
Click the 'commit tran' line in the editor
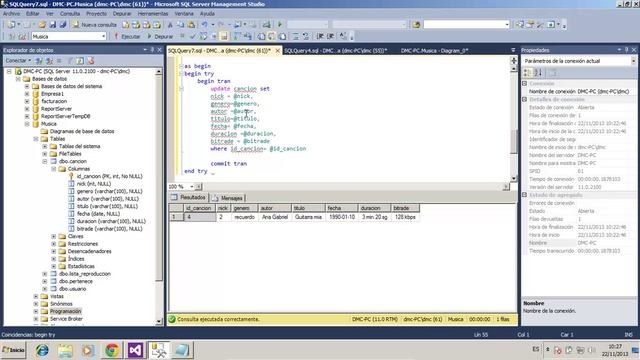pos(229,164)
